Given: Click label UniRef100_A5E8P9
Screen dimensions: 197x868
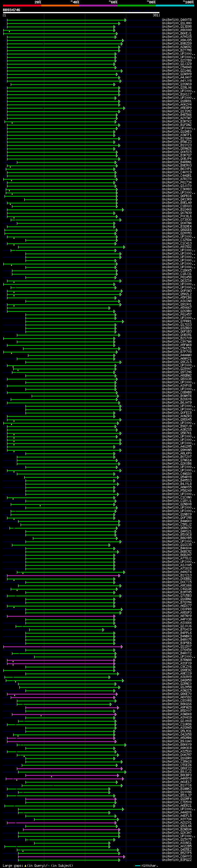Looking at the screenshot, I should click(x=177, y=108).
